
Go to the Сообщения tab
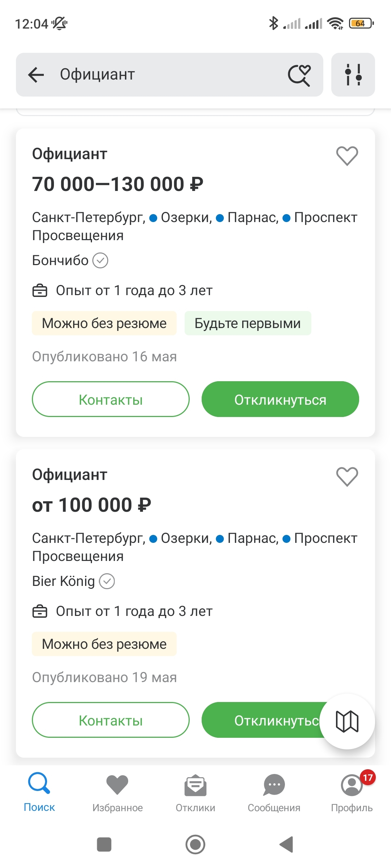274,792
